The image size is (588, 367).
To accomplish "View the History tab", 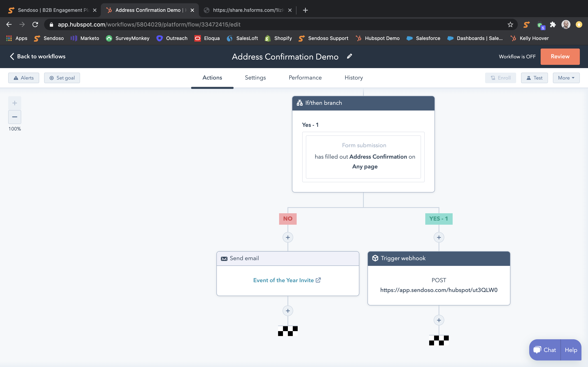I will (354, 78).
